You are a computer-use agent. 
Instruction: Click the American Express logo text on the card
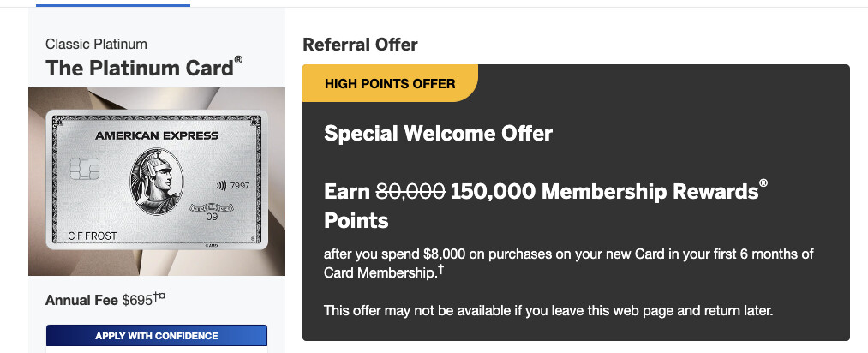[x=156, y=135]
